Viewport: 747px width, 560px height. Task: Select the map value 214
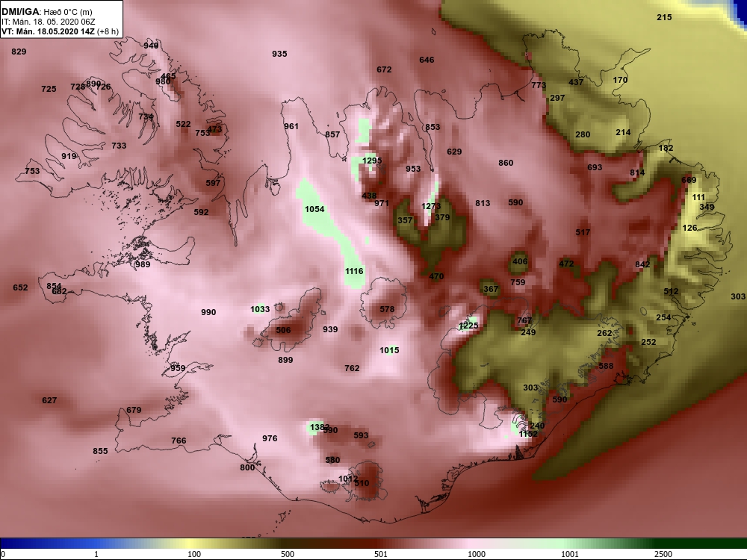623,132
